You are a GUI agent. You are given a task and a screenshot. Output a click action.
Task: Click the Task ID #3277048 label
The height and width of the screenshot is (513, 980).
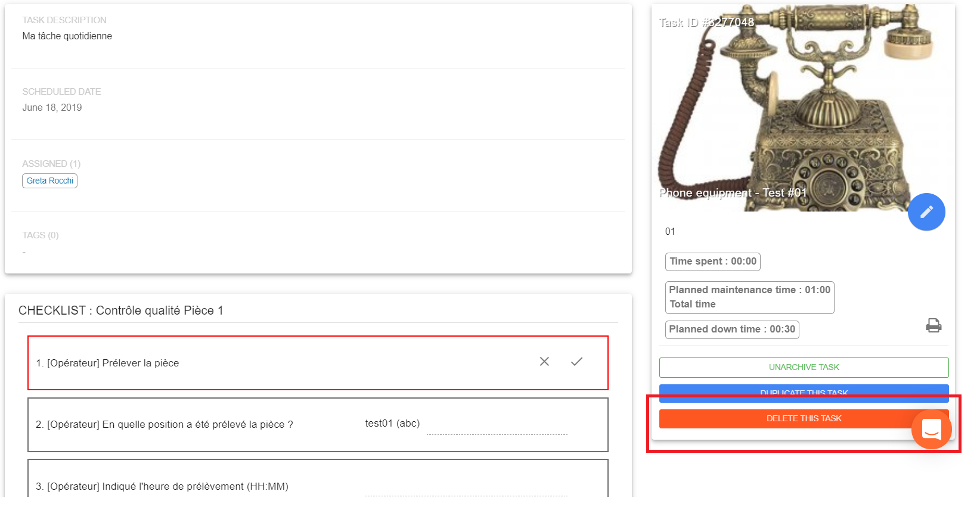(706, 23)
